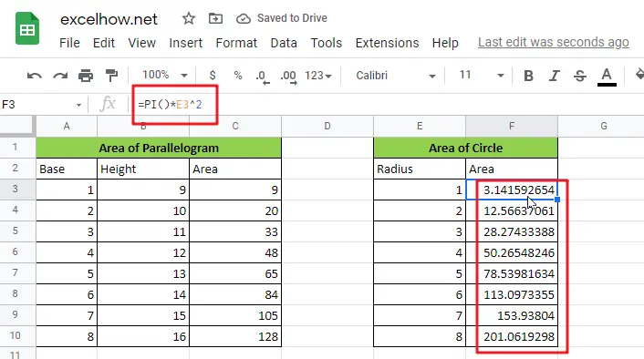Open the zoom 100% dropdown
Image resolution: width=644 pixels, height=359 pixels.
coord(165,75)
